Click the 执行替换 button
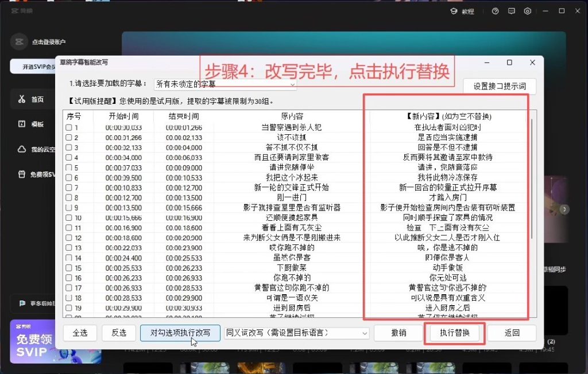Image resolution: width=588 pixels, height=374 pixels. pos(455,333)
